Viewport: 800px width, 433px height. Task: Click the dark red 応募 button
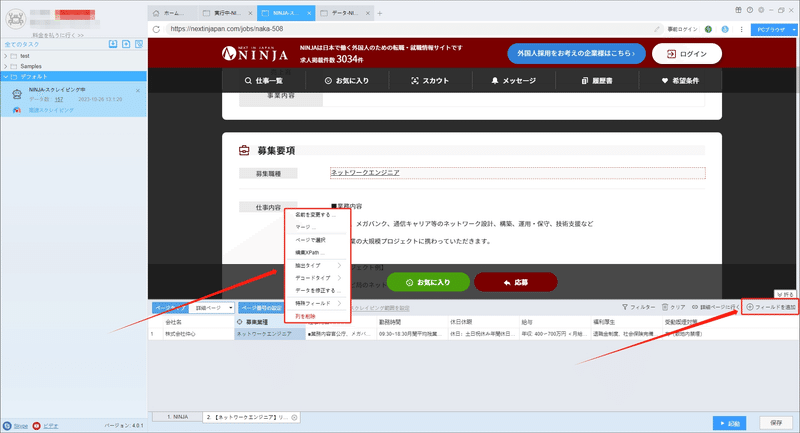(x=515, y=282)
